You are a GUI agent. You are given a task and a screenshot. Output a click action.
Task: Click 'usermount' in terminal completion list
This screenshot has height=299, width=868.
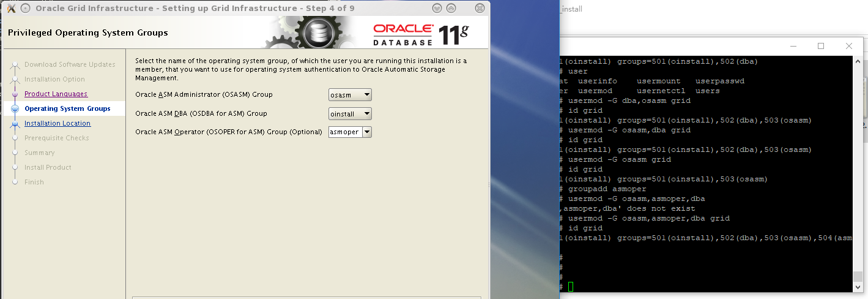point(659,81)
